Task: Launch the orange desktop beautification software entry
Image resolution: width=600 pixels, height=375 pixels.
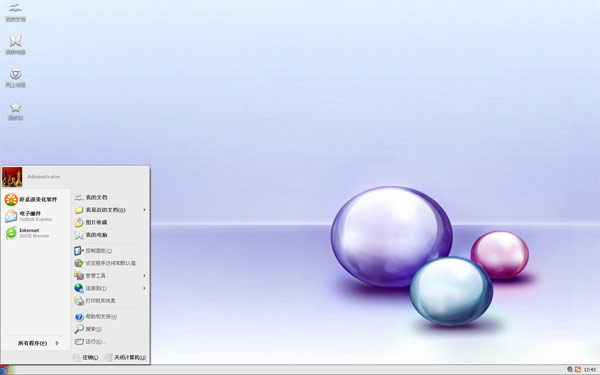Action: [31, 199]
